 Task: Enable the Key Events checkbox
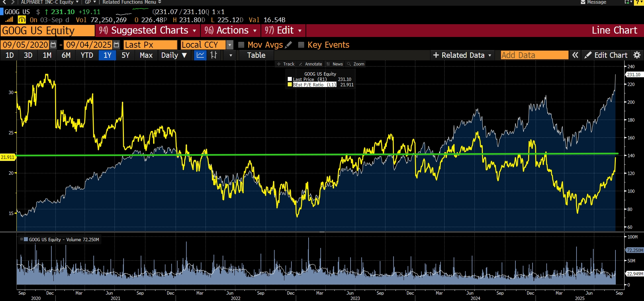[x=301, y=45]
